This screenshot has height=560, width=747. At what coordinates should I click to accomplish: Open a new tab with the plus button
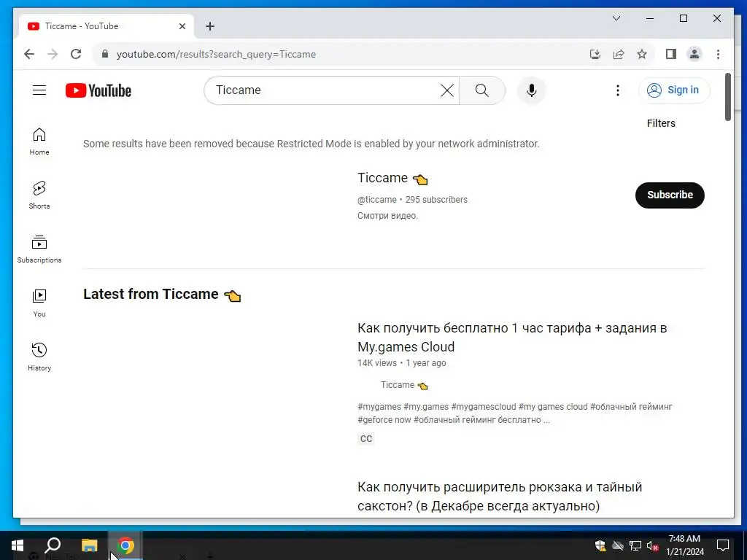click(210, 26)
